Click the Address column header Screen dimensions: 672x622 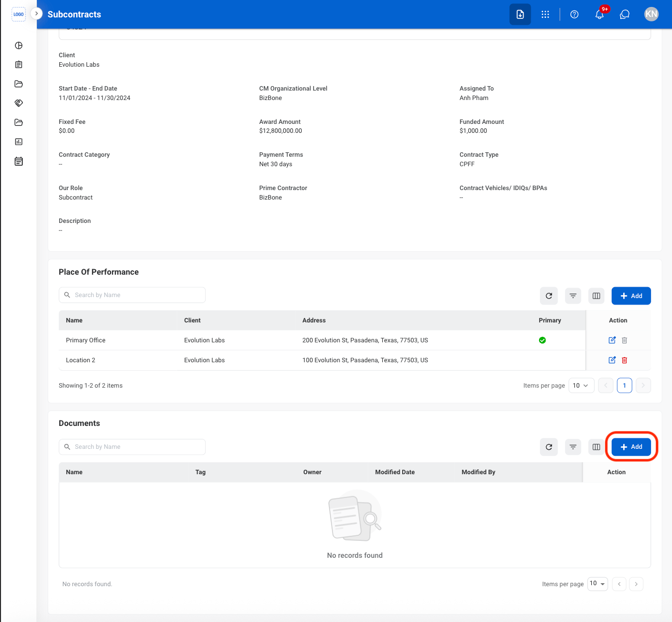click(x=314, y=320)
